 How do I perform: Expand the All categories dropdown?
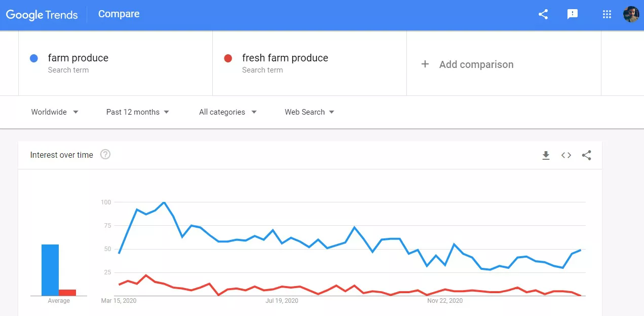coord(228,112)
